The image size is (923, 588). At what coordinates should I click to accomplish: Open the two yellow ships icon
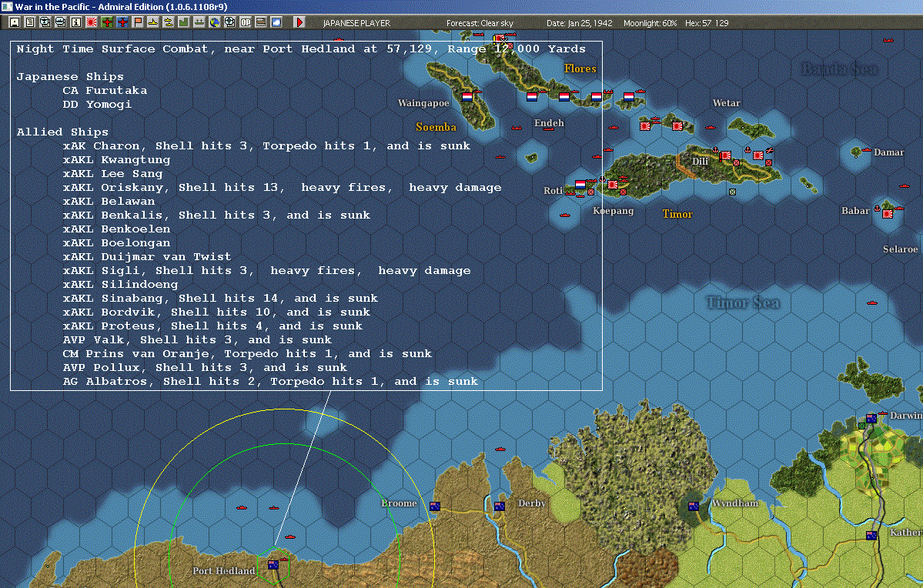[x=169, y=22]
